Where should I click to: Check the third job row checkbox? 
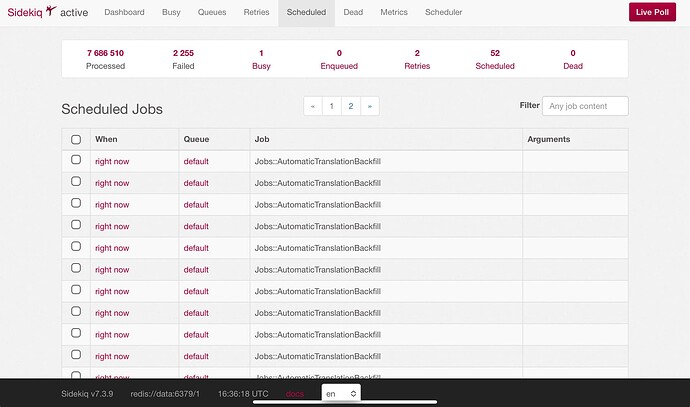(76, 203)
